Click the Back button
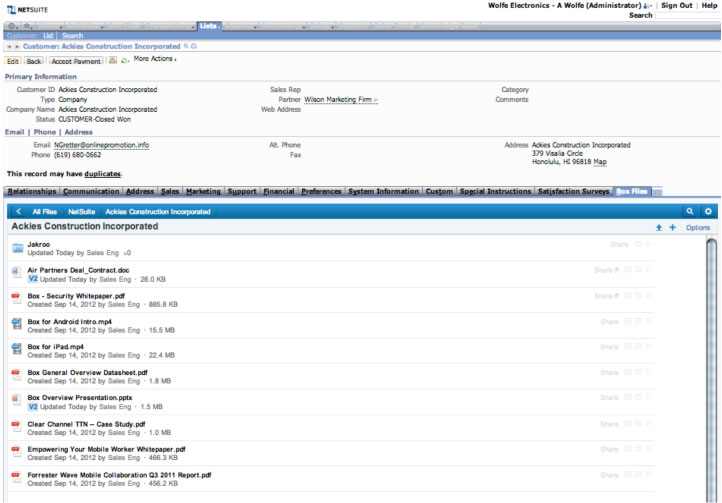Image resolution: width=722 pixels, height=503 pixels. [34, 61]
